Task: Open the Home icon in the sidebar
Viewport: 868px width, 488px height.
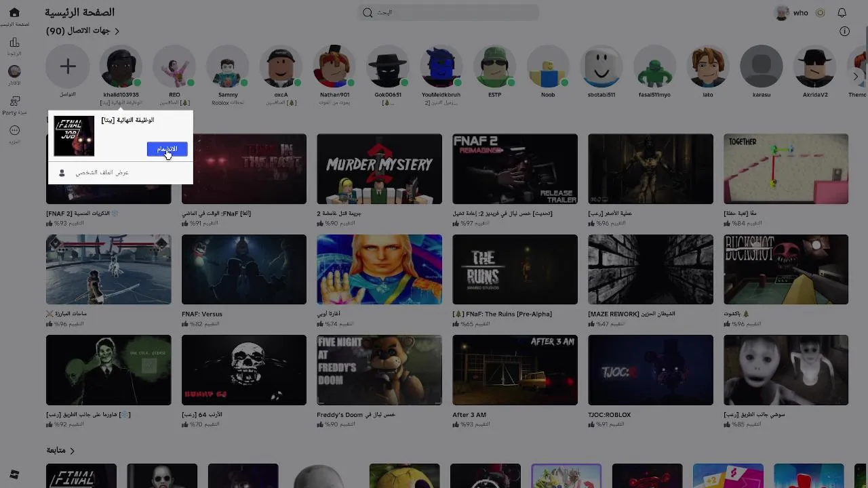Action: tap(14, 13)
